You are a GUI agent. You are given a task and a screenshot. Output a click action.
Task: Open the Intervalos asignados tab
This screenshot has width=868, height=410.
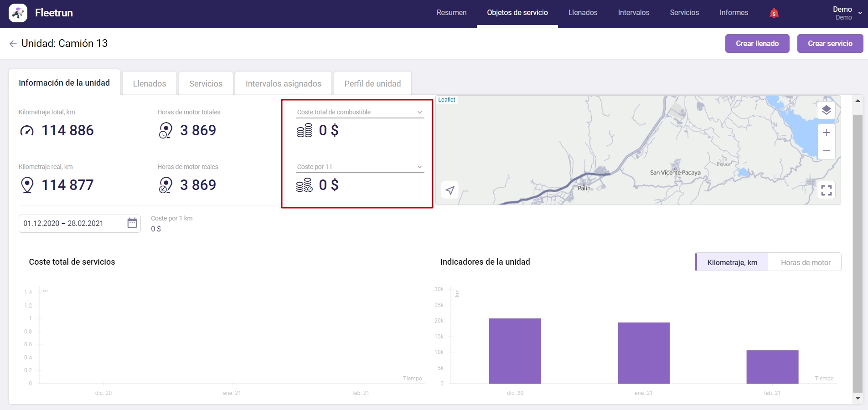283,84
